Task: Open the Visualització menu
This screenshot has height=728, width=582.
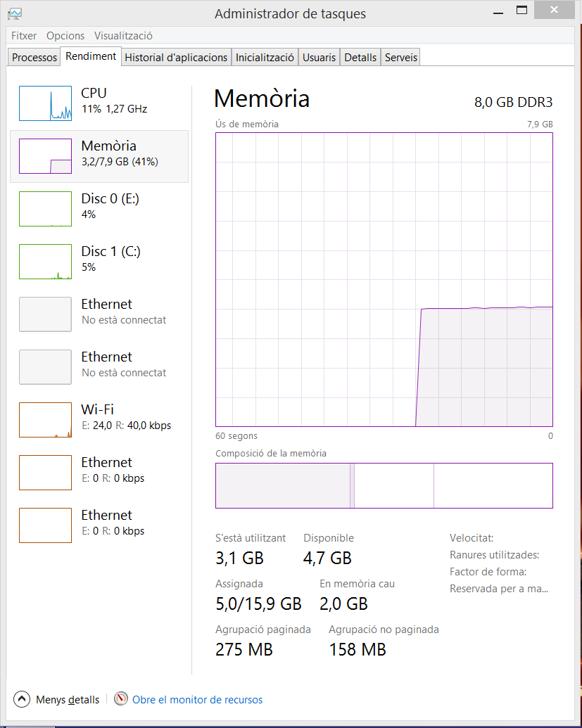Action: click(x=123, y=36)
